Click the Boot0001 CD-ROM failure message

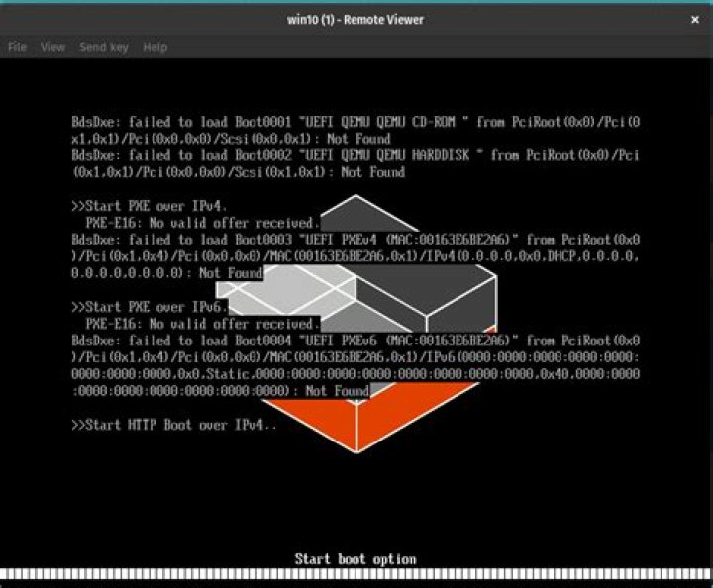(356, 130)
